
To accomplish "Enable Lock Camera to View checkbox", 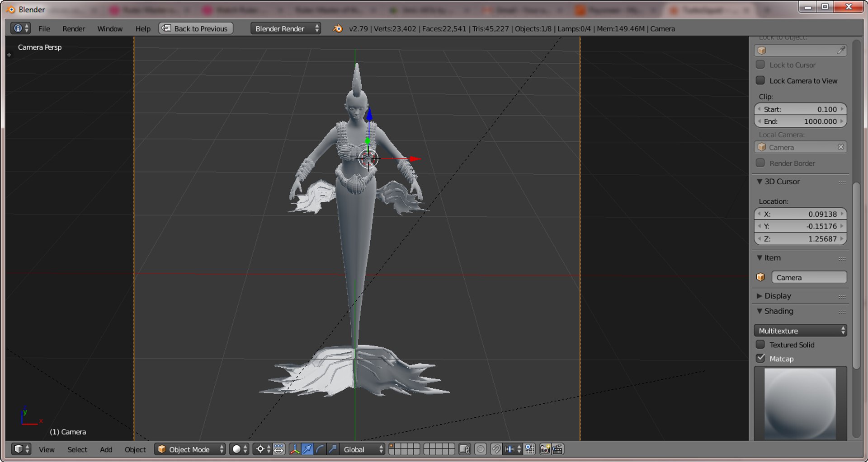I will [x=760, y=80].
